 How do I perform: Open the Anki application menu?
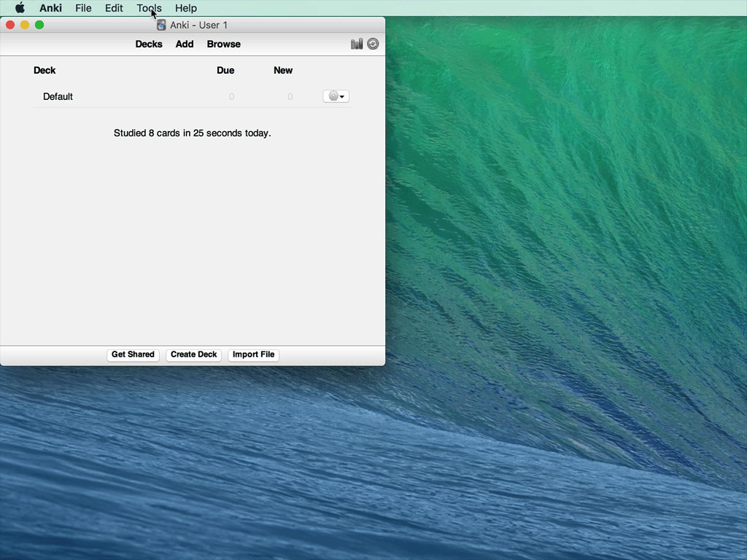(x=50, y=8)
